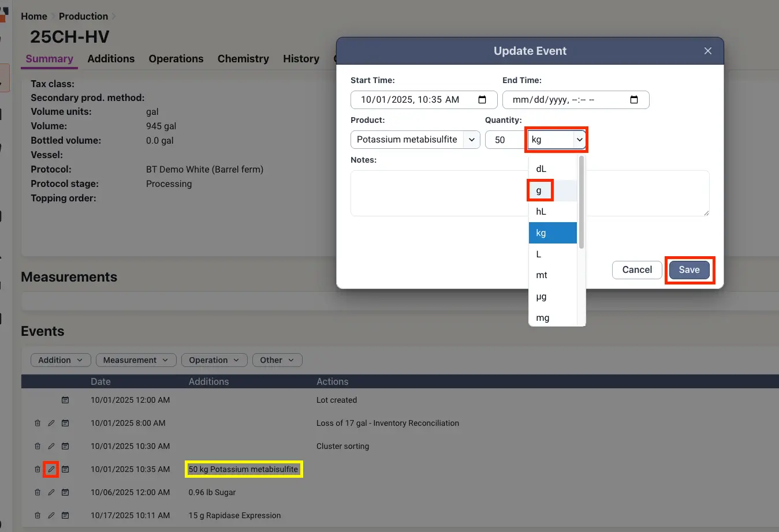Switch to the Chemistry tab
The image size is (779, 532).
pos(243,59)
